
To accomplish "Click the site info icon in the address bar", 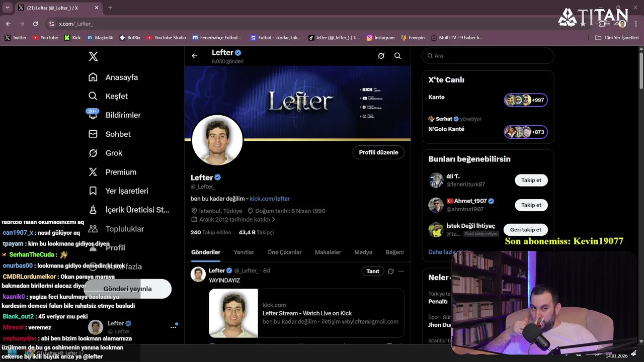I will coord(51,24).
